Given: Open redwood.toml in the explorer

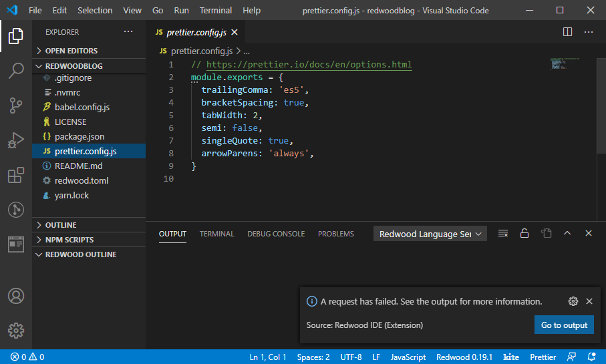Looking at the screenshot, I should click(89, 180).
